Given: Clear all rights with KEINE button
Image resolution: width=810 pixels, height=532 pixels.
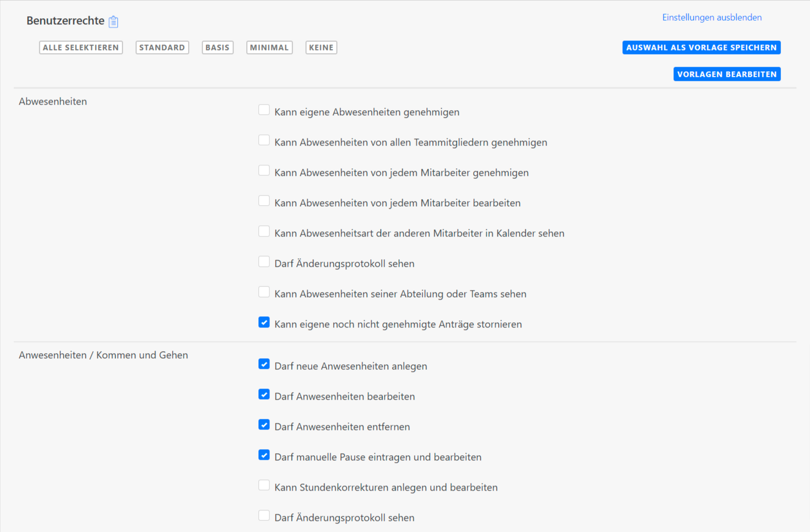Looking at the screenshot, I should [x=321, y=47].
